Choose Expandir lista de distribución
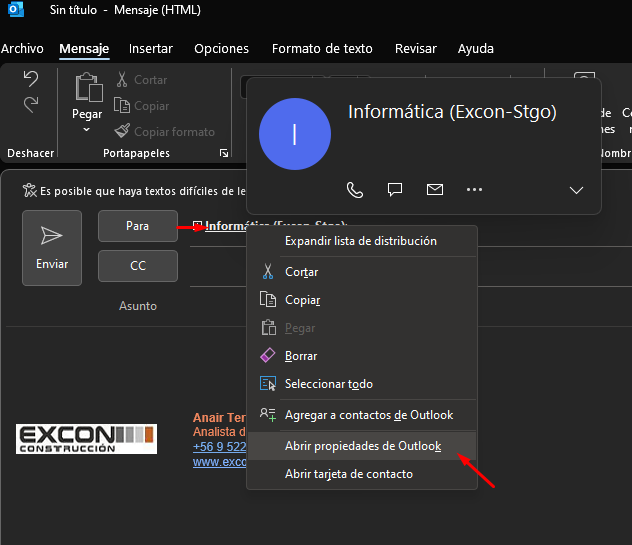The width and height of the screenshot is (632, 545). [x=362, y=241]
